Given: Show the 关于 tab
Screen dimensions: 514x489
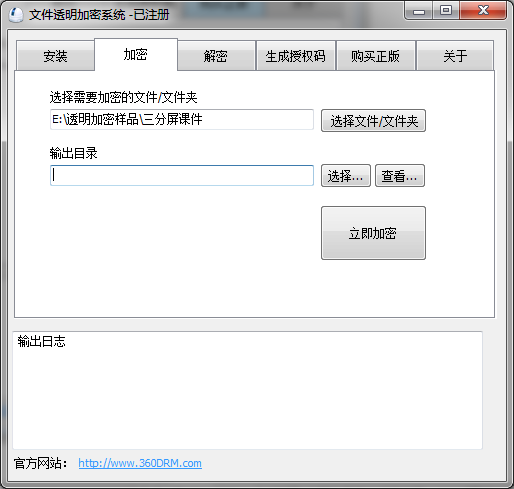Looking at the screenshot, I should coord(455,56).
